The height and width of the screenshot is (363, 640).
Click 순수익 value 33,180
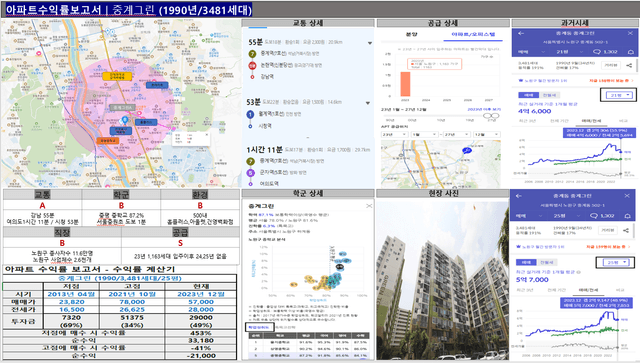201,340
